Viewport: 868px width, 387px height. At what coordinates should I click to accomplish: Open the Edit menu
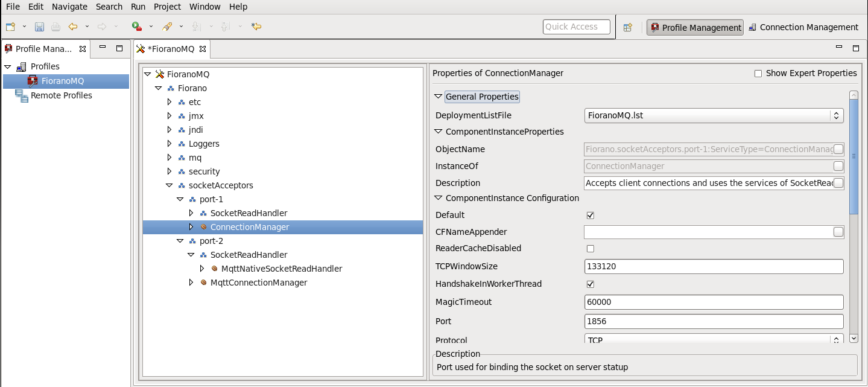pyautogui.click(x=36, y=7)
